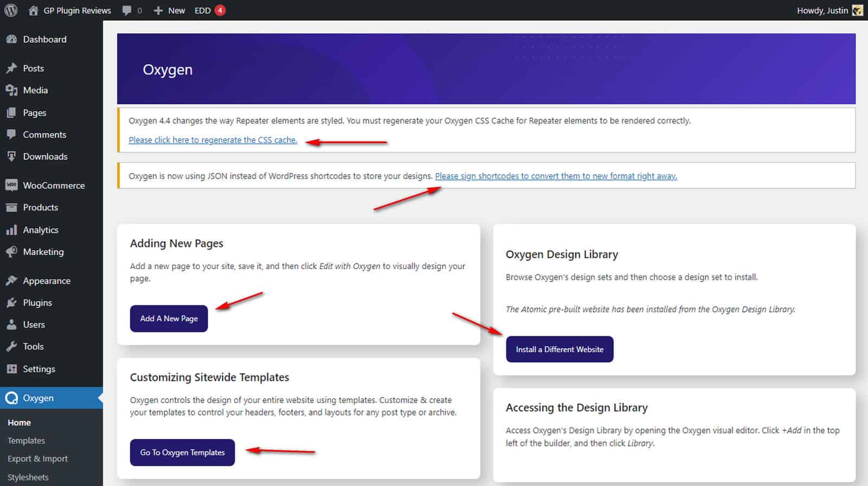Viewport: 868px width, 486px height.
Task: Click the sign shortcodes conversion link
Action: (x=556, y=176)
